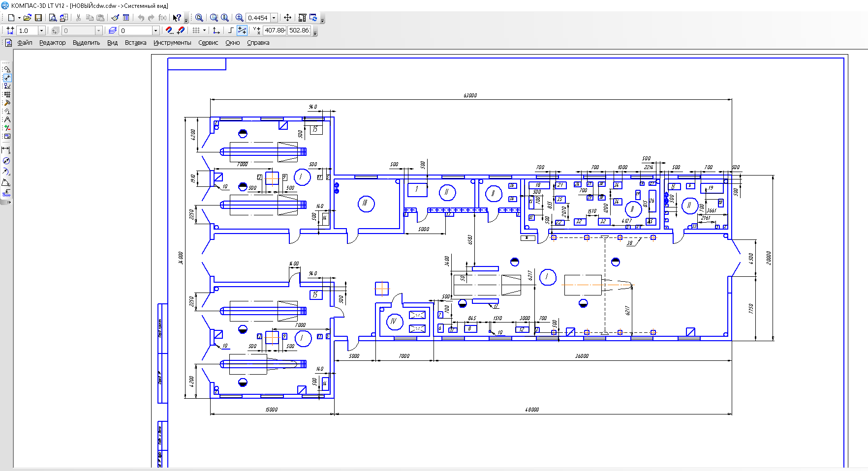This screenshot has height=471, width=868.
Task: Open the layer number dropdown
Action: [155, 30]
